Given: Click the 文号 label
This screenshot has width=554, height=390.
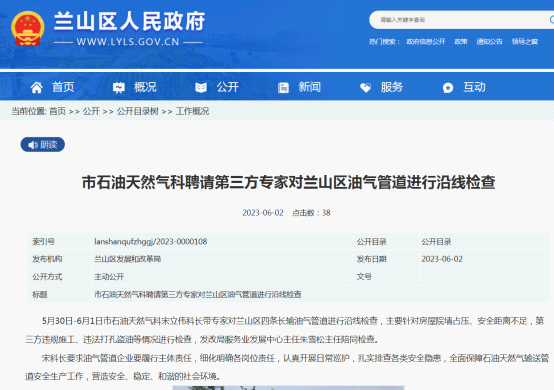Looking at the screenshot, I should click(x=364, y=277).
